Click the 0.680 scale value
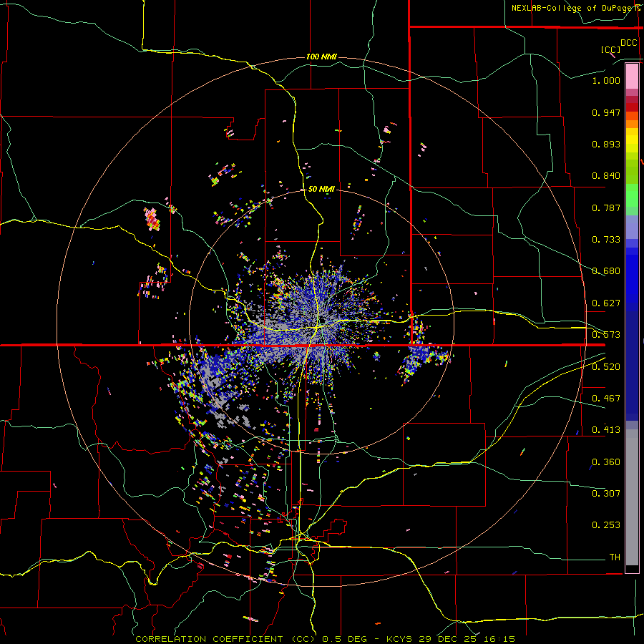This screenshot has height=644, width=644. [x=606, y=271]
